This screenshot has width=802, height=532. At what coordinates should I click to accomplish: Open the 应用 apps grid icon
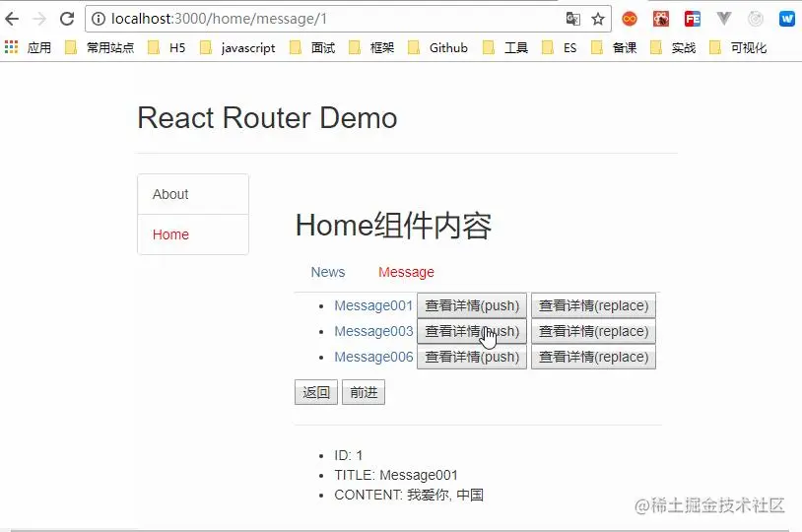click(11, 47)
